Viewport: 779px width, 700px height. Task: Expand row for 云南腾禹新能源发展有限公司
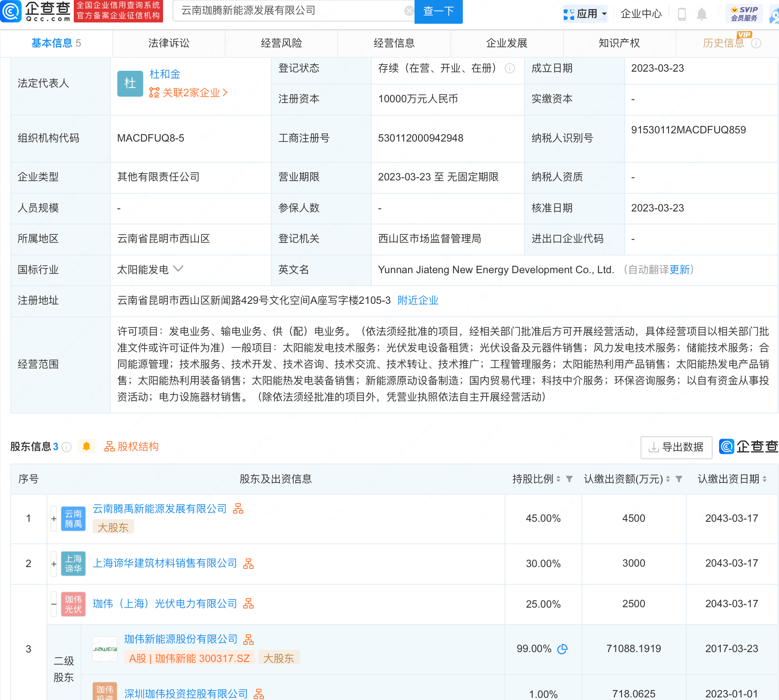54,519
